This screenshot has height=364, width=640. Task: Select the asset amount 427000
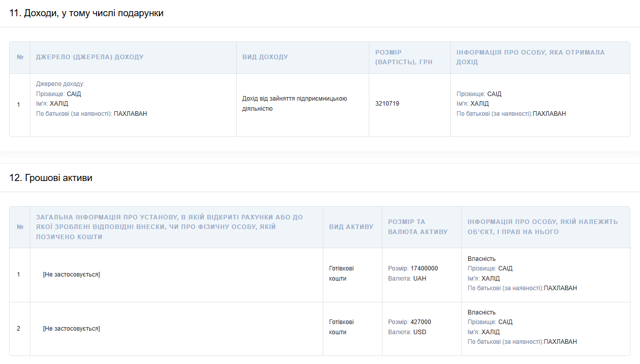(x=420, y=322)
